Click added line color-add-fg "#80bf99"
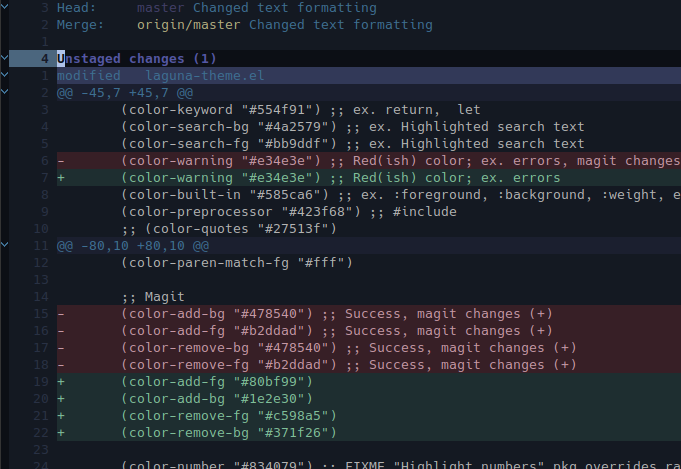Image resolution: width=681 pixels, height=469 pixels. tap(369, 382)
